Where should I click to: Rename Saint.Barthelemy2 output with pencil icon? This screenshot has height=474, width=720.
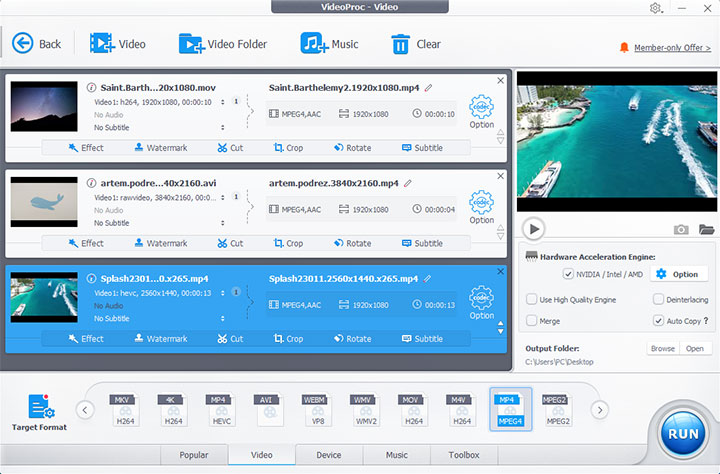click(428, 88)
